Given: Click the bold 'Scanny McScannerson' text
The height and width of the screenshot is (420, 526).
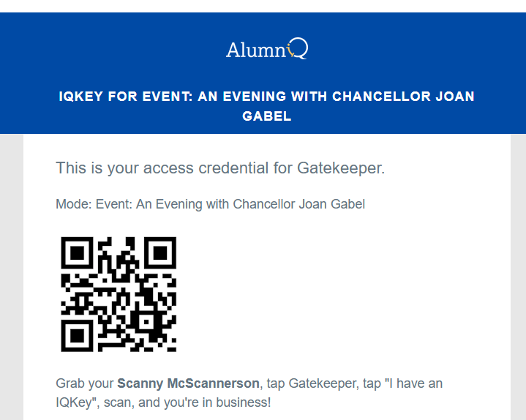Looking at the screenshot, I should click(188, 383).
